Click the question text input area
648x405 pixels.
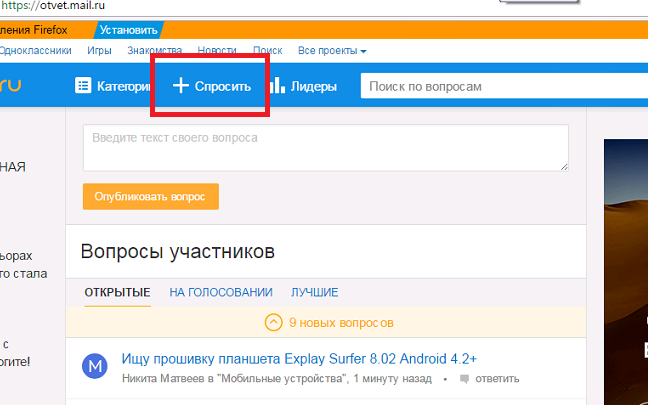pos(326,148)
